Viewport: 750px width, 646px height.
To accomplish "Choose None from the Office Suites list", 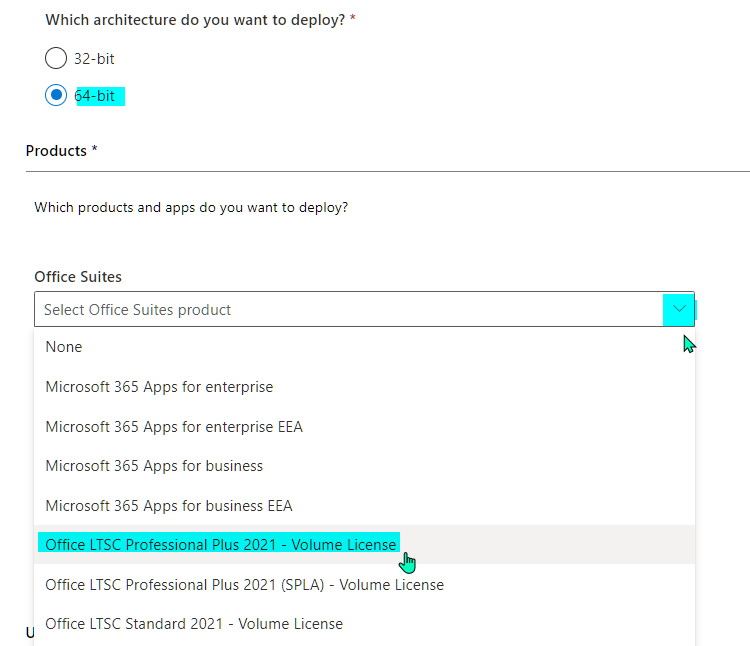I will (x=364, y=347).
